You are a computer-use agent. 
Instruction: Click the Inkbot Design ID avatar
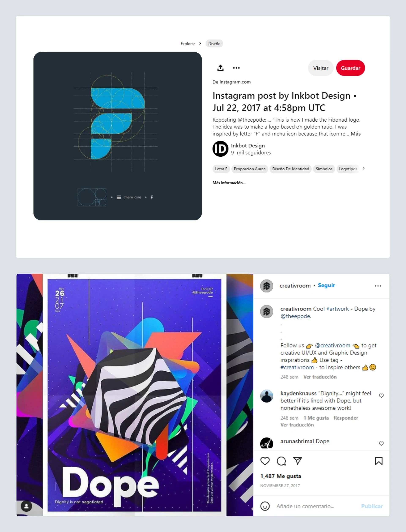(x=220, y=149)
